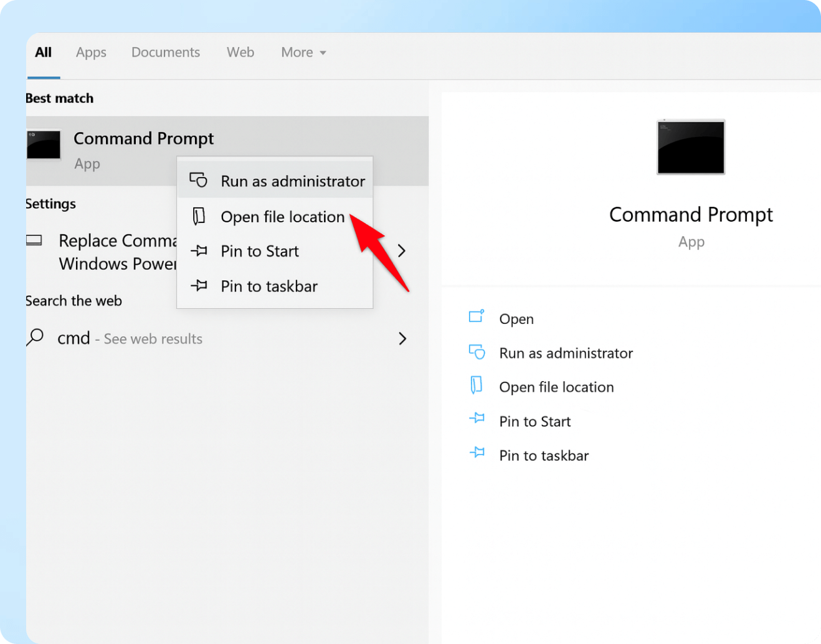Click the Command Prompt icon in Best match

click(x=44, y=144)
